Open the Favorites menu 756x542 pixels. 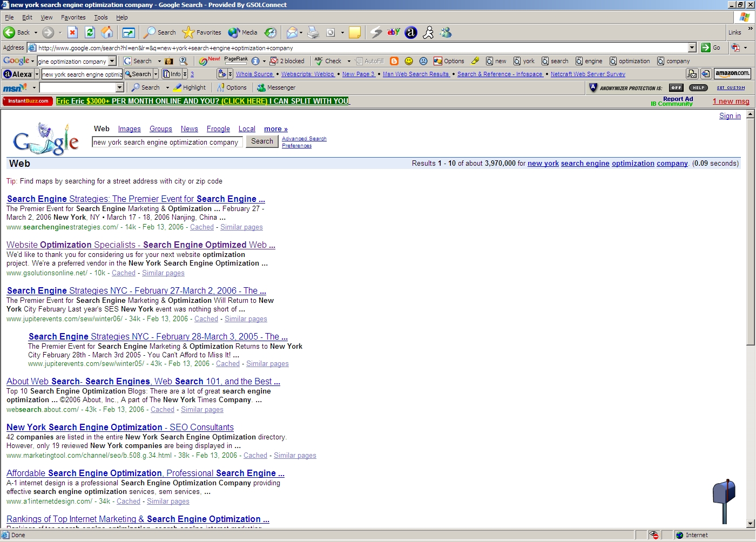click(73, 17)
